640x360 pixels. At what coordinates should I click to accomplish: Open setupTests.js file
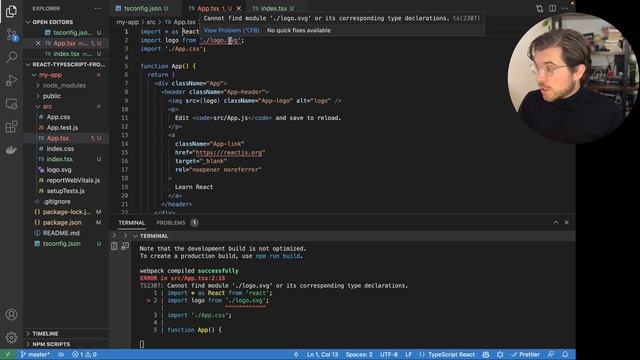(65, 191)
